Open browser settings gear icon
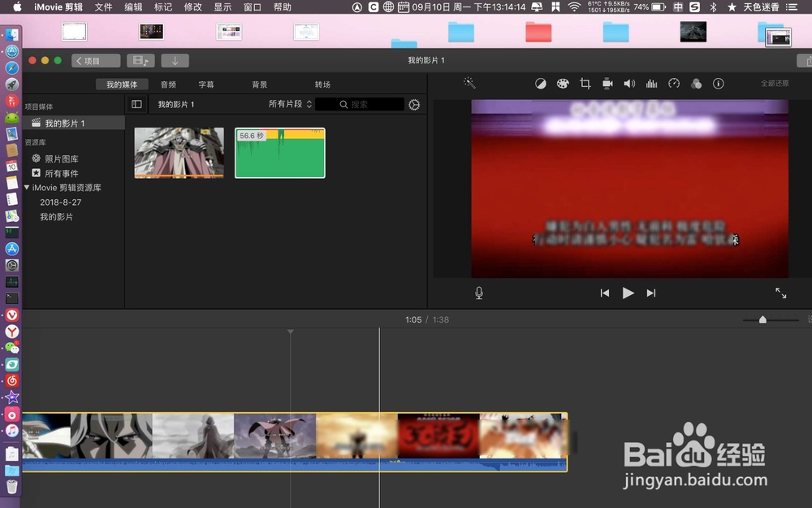 414,105
